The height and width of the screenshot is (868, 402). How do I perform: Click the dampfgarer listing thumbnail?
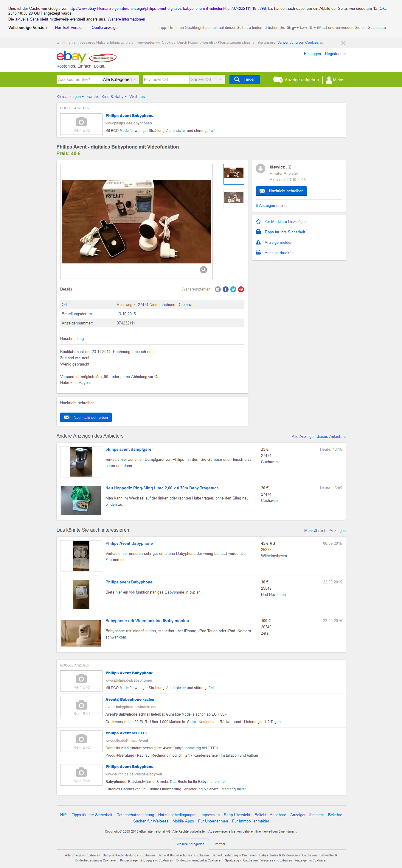pyautogui.click(x=81, y=462)
